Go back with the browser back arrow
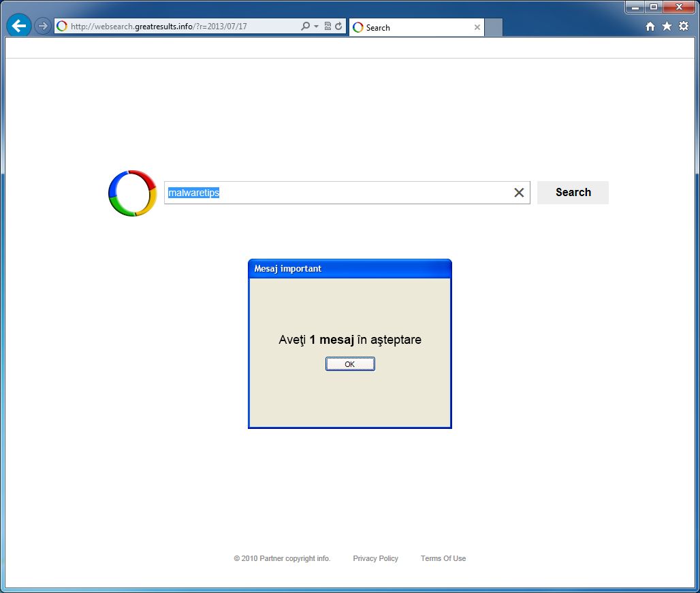The image size is (700, 593). pyautogui.click(x=19, y=26)
